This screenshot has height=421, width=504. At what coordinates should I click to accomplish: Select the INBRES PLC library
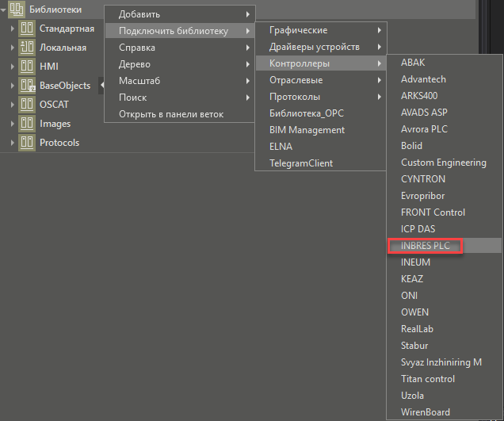coord(445,246)
